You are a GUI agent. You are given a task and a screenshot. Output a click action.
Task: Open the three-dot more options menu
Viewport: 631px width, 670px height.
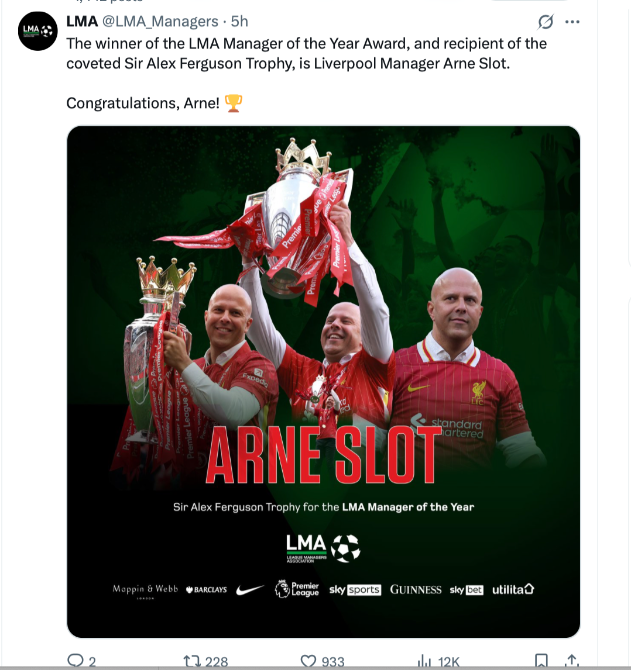(572, 21)
